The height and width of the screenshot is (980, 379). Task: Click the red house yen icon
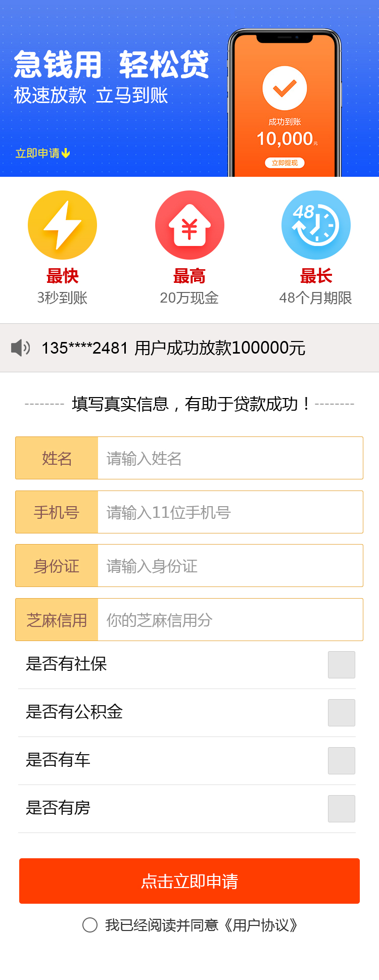(189, 225)
